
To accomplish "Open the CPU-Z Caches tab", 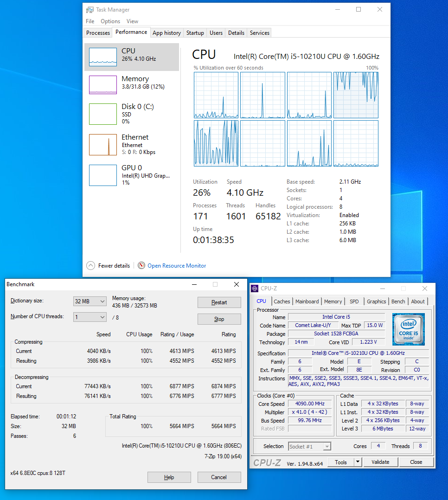I will click(x=282, y=301).
